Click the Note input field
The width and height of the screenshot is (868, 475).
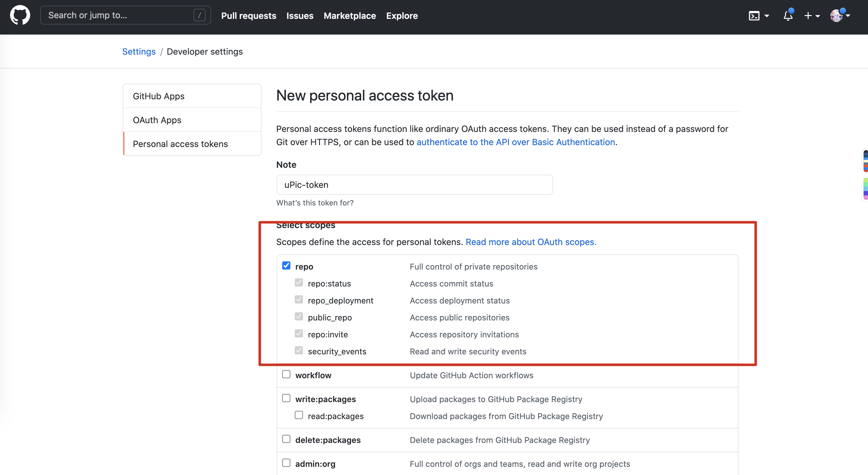(414, 185)
